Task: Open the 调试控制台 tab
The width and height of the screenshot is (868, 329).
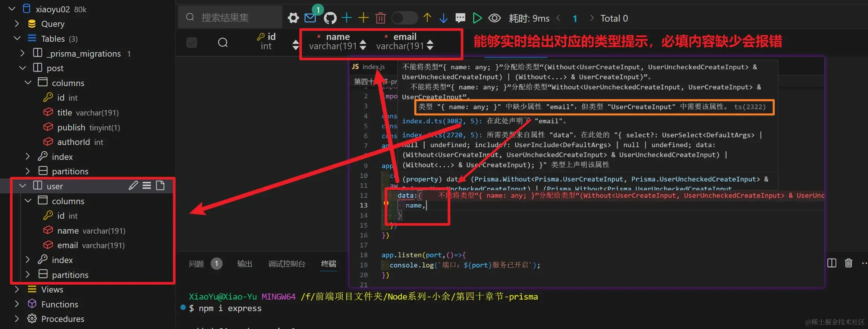Action: [287, 264]
